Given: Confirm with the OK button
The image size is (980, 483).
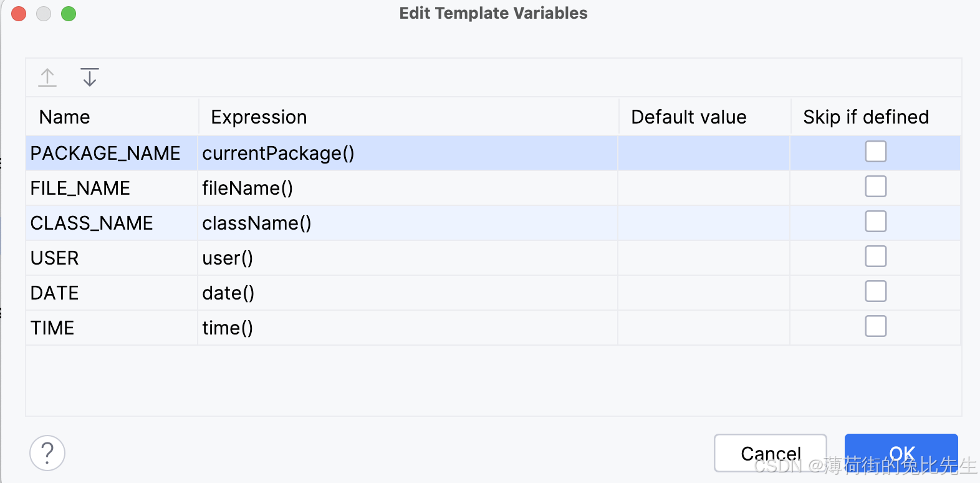Looking at the screenshot, I should 901,452.
